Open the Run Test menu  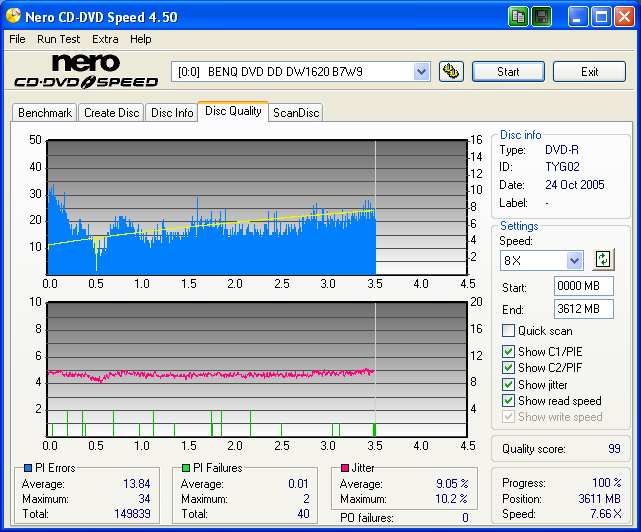pyautogui.click(x=58, y=39)
